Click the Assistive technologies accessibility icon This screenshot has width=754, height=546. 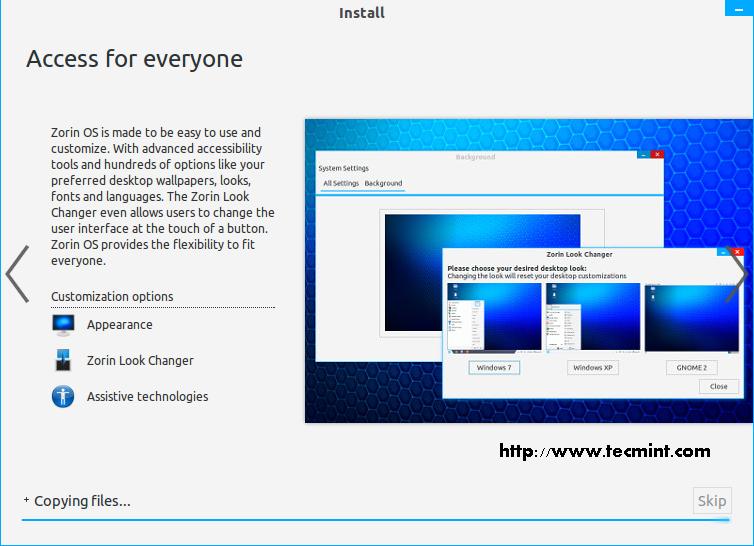pos(63,396)
